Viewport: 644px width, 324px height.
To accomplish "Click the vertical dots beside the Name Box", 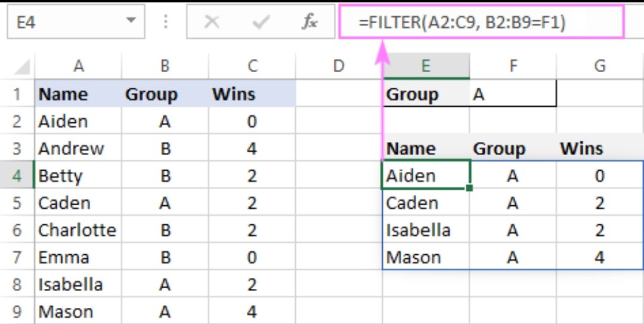I will click(166, 23).
